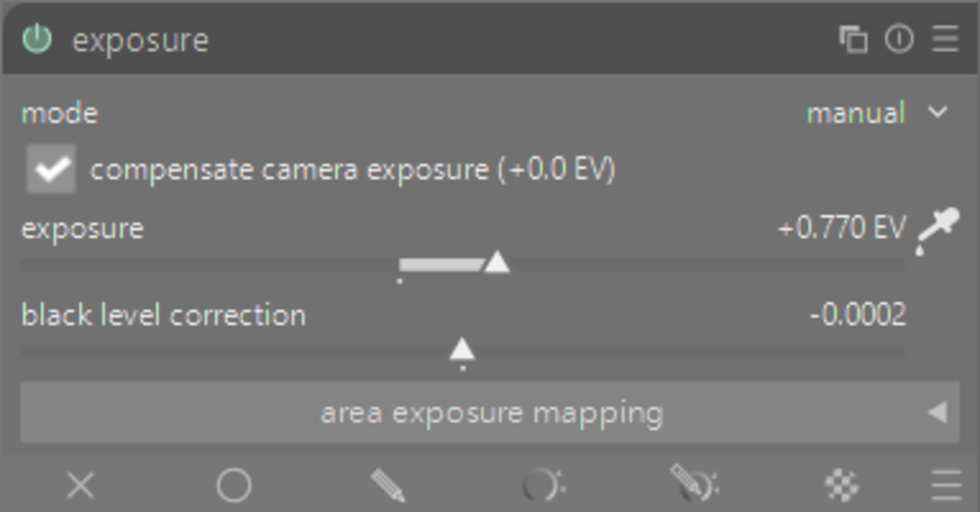
Task: Turn off blending with the X icon
Action: click(x=81, y=484)
